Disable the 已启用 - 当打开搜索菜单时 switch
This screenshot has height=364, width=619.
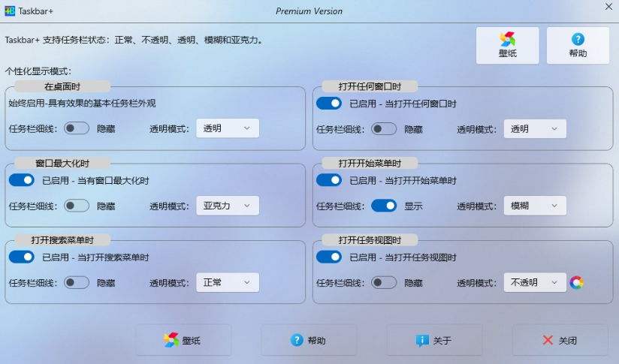point(22,257)
